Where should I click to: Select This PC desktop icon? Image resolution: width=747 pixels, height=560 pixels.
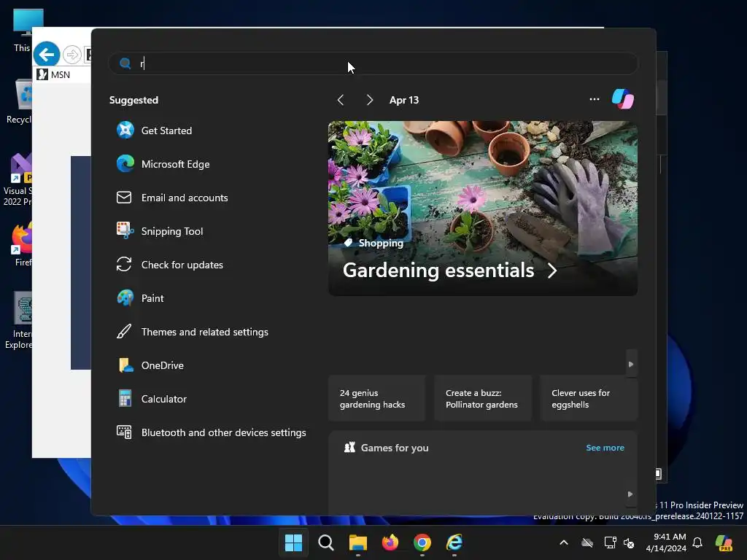point(22,30)
